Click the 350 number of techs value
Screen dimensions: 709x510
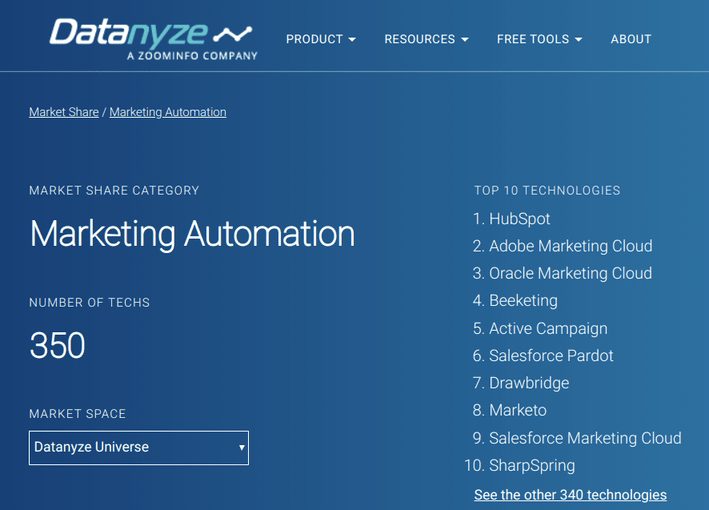(x=57, y=345)
